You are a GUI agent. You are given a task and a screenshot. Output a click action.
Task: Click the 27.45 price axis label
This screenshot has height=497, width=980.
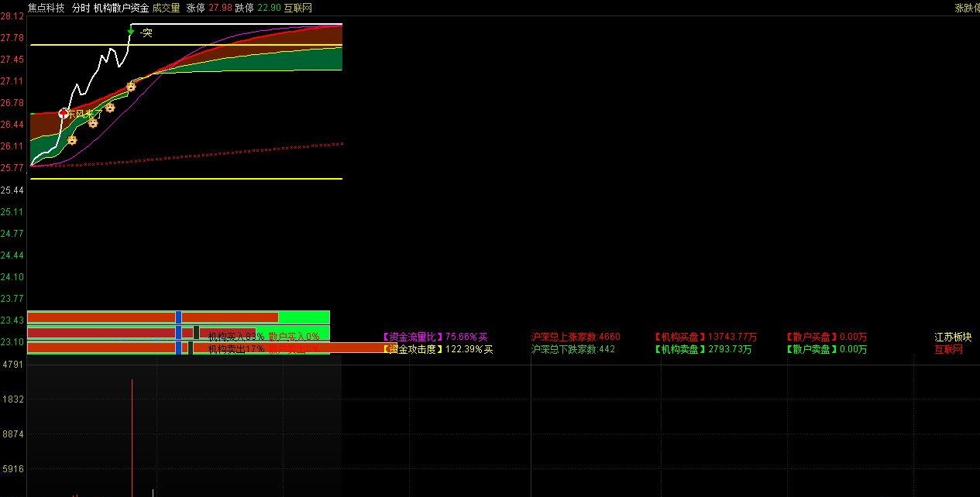pos(12,60)
